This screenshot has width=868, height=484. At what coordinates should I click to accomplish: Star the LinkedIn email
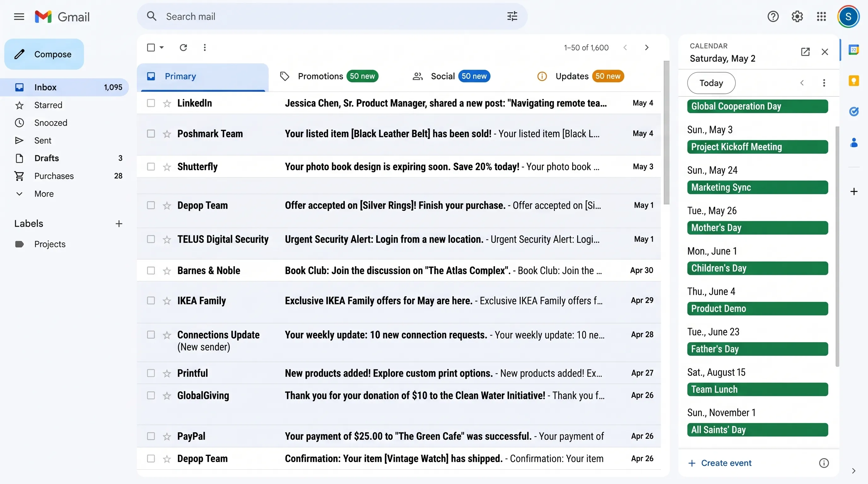point(167,103)
